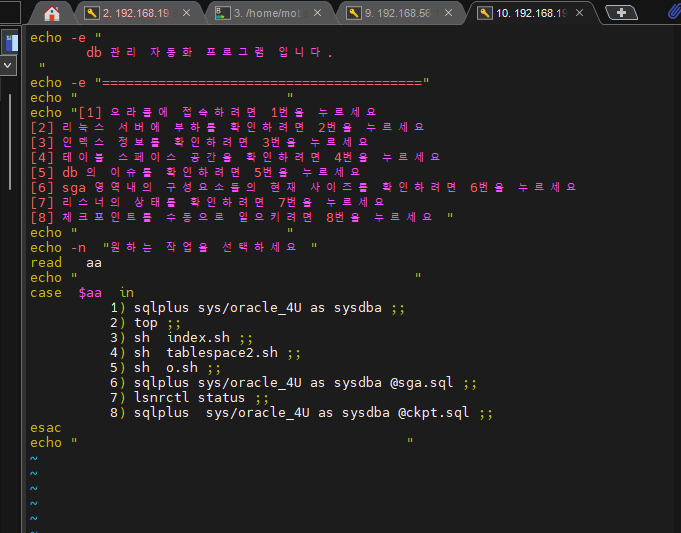Click the key icon on tab 10
Image resolution: width=681 pixels, height=533 pixels.
[x=484, y=13]
